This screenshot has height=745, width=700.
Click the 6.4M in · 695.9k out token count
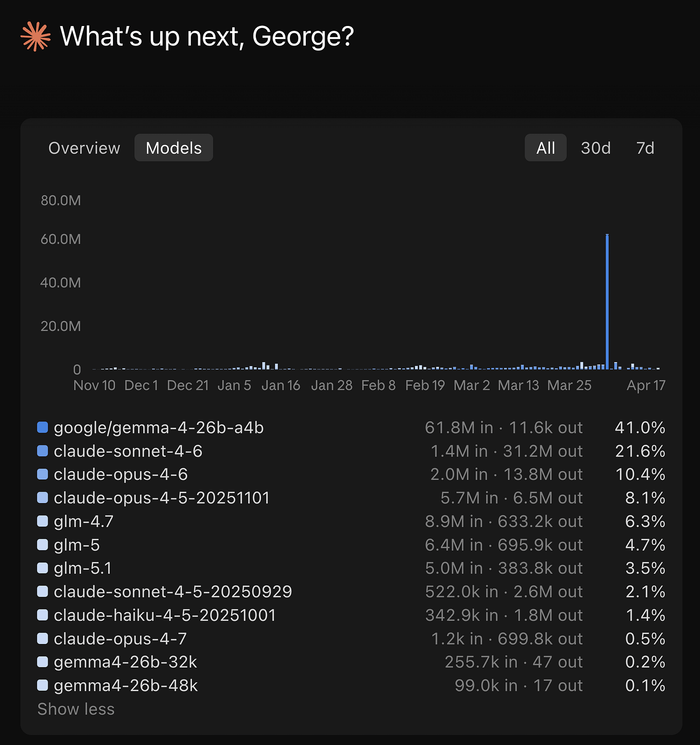coord(504,545)
